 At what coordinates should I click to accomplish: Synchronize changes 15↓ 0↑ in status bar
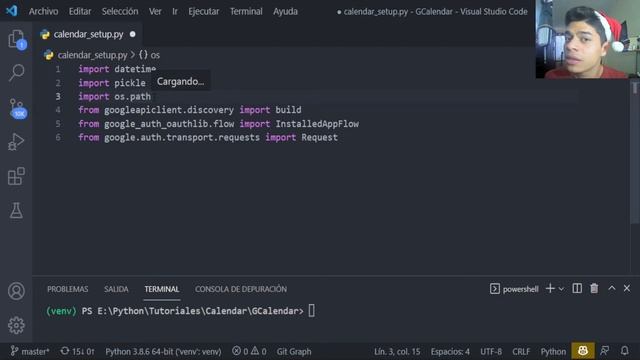coord(78,351)
